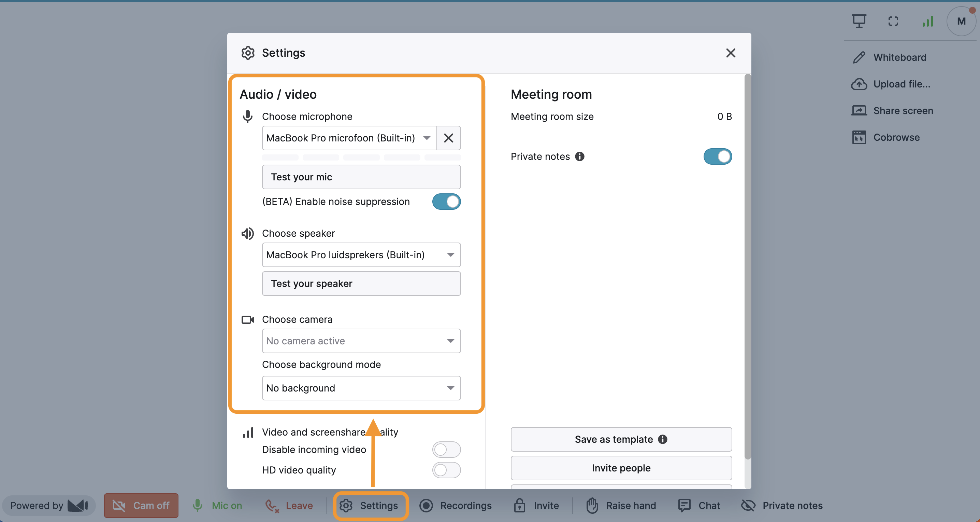The image size is (980, 522).
Task: Click the Upload file cloud icon
Action: [x=859, y=84]
